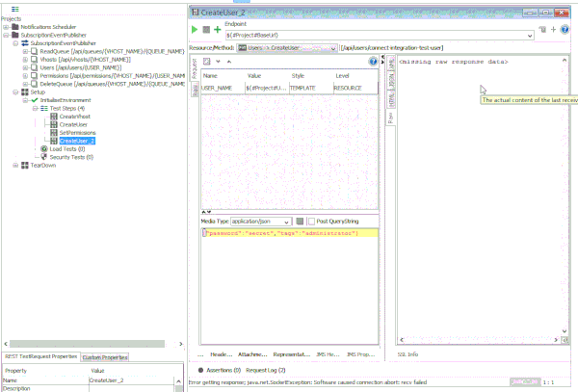The image size is (578, 392).
Task: Open the blue help icon in the top toolbar
Action: [x=565, y=29]
